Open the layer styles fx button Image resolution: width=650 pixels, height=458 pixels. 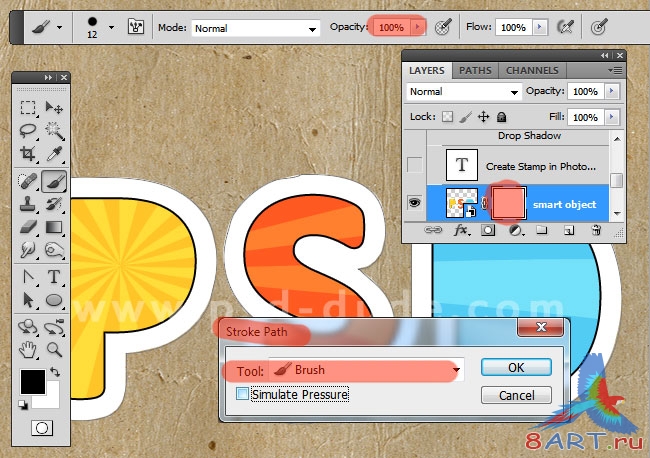(x=461, y=230)
